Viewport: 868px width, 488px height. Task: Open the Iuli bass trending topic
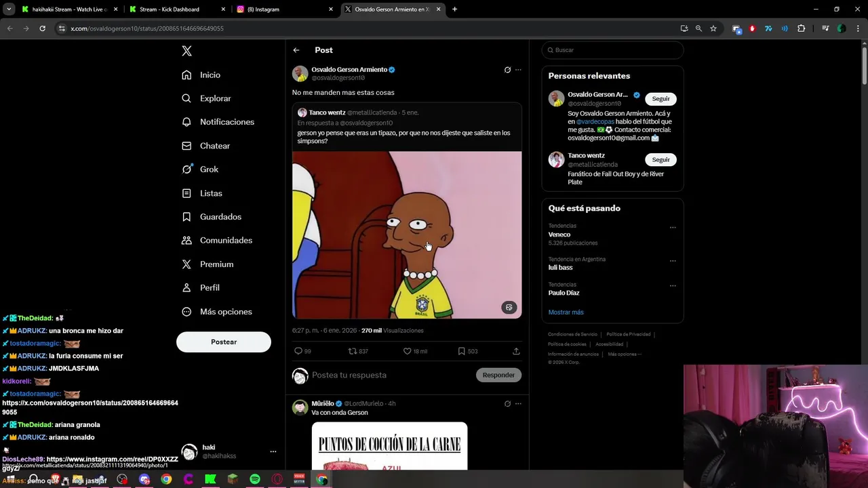560,268
